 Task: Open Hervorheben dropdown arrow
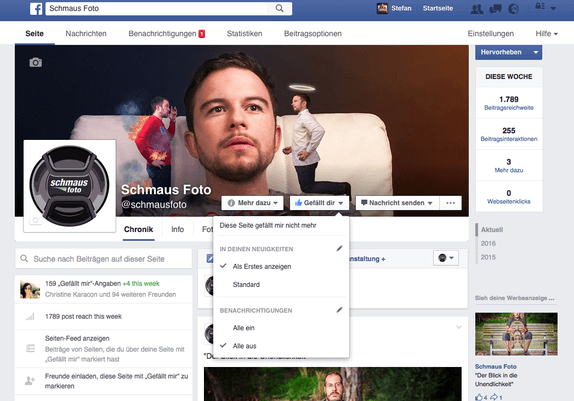(x=536, y=52)
